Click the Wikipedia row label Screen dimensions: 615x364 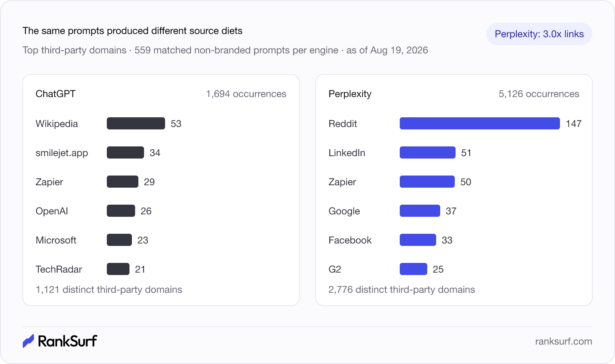coord(57,124)
